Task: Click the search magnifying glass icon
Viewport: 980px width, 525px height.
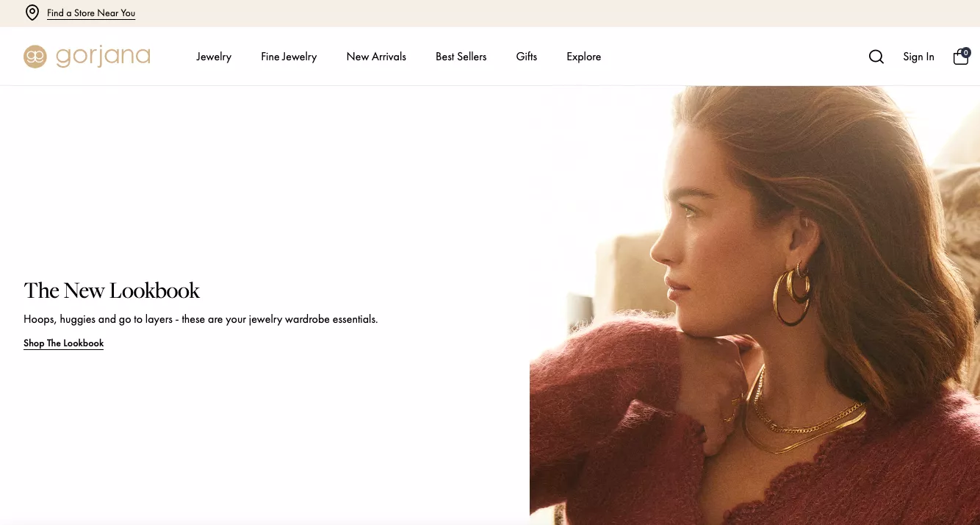Action: click(x=876, y=57)
